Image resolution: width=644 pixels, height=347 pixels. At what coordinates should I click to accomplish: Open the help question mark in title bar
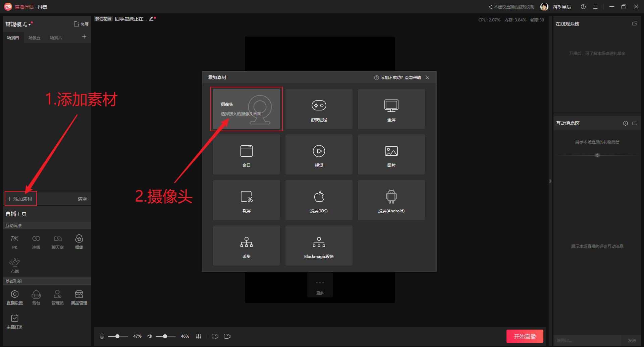point(583,7)
